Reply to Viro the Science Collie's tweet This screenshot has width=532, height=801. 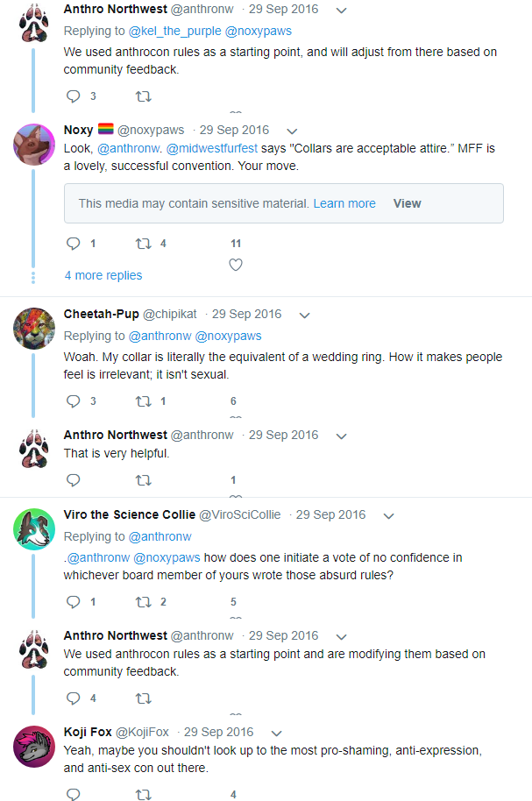coord(74,602)
